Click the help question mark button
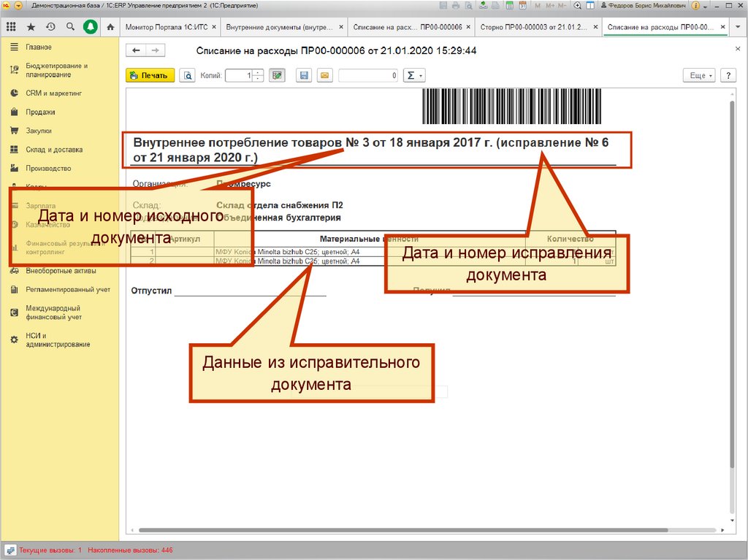The image size is (748, 560). pos(728,75)
